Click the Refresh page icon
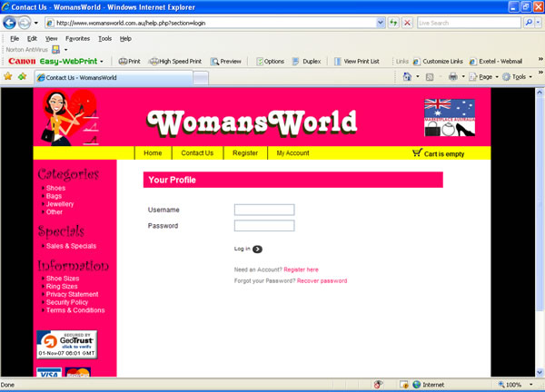 pyautogui.click(x=394, y=22)
